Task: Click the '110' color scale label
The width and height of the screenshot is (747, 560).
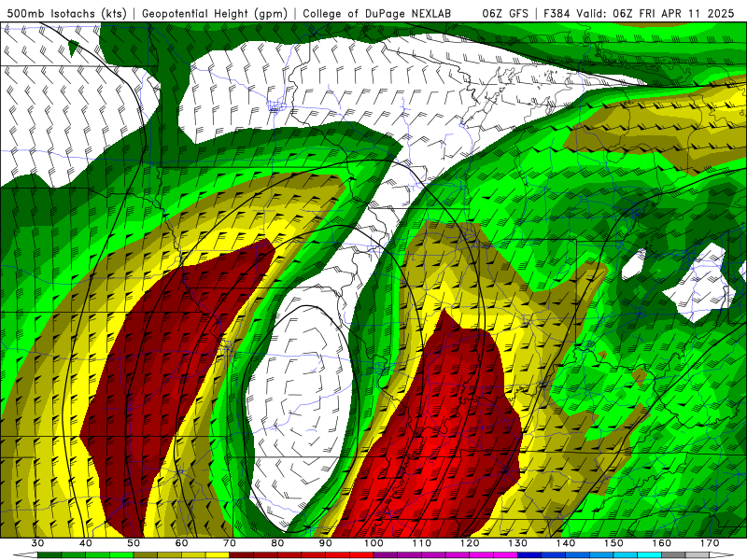Action: pyautogui.click(x=422, y=543)
